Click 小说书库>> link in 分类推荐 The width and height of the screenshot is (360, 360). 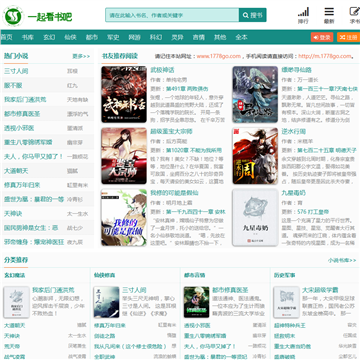tap(342, 260)
